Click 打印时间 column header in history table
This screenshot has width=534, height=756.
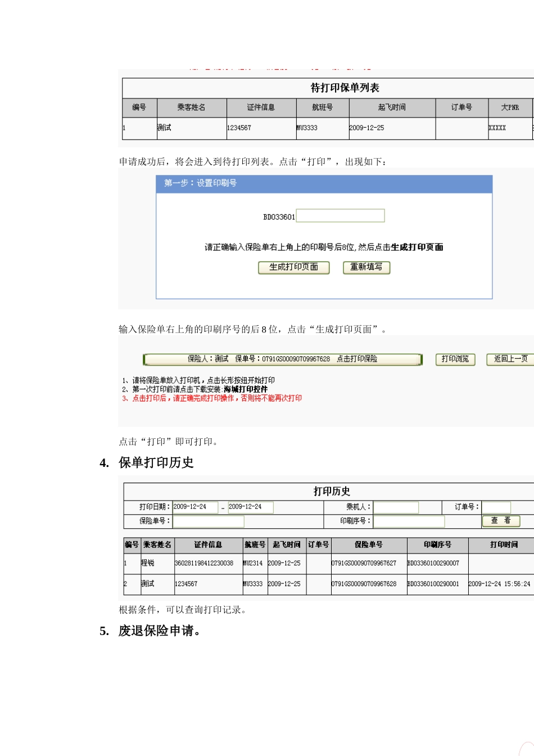click(504, 544)
